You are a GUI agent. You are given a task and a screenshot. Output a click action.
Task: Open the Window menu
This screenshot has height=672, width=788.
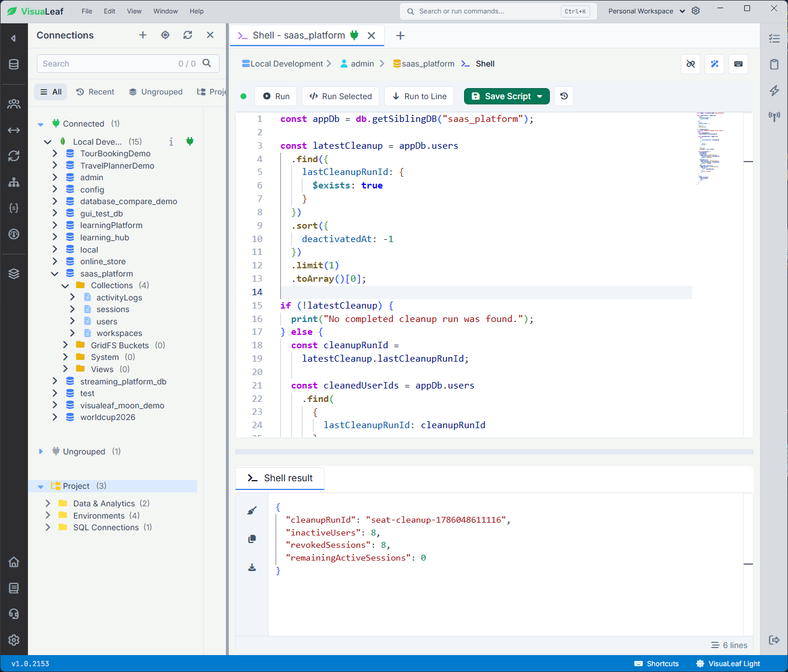click(166, 11)
